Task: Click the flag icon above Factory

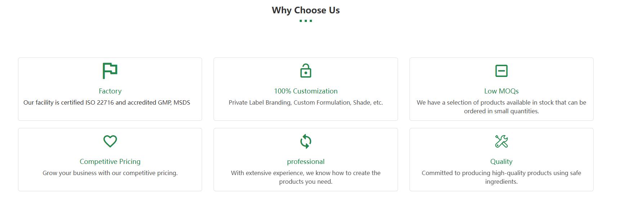Action: (110, 71)
